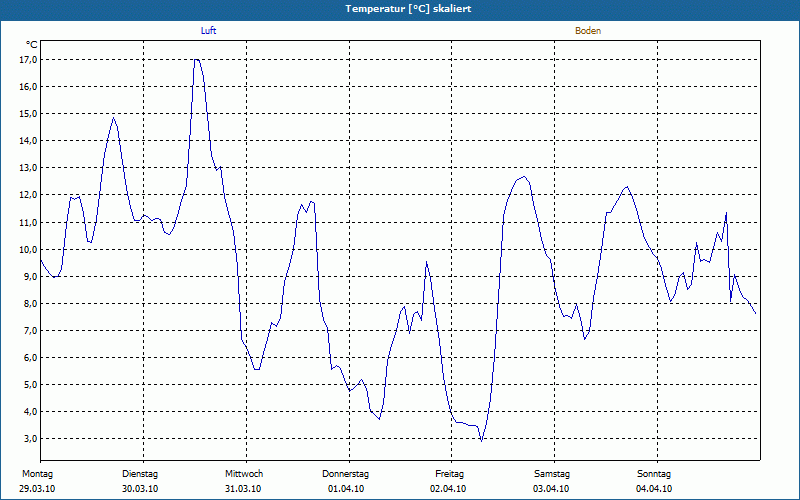800x500 pixels.
Task: Click the 10,0 y-axis value
Action: [x=28, y=249]
